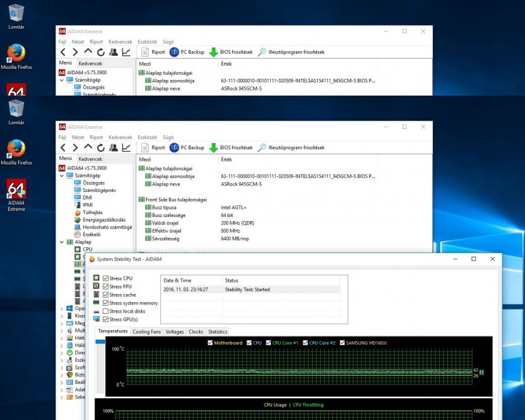The width and height of the screenshot is (525, 420).
Task: Click Riport toolbar button in lower AIDA64 window
Action: coord(153,148)
